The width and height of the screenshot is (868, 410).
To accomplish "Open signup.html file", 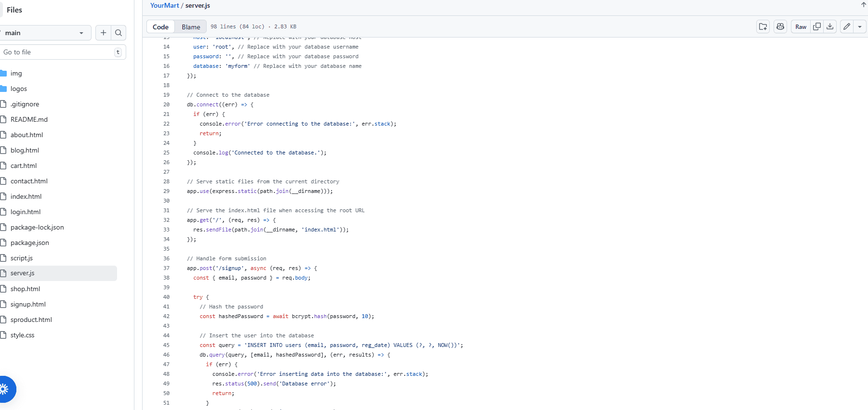I will tap(28, 304).
